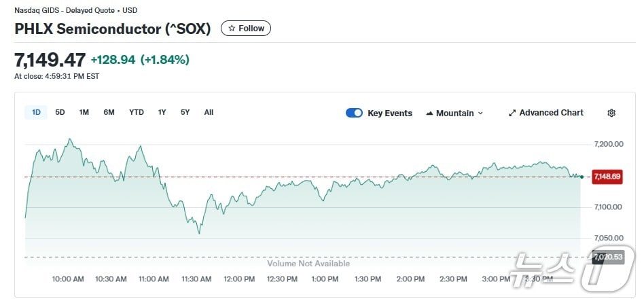644x301 pixels.
Task: Select the 1Y time range
Action: pyautogui.click(x=162, y=112)
